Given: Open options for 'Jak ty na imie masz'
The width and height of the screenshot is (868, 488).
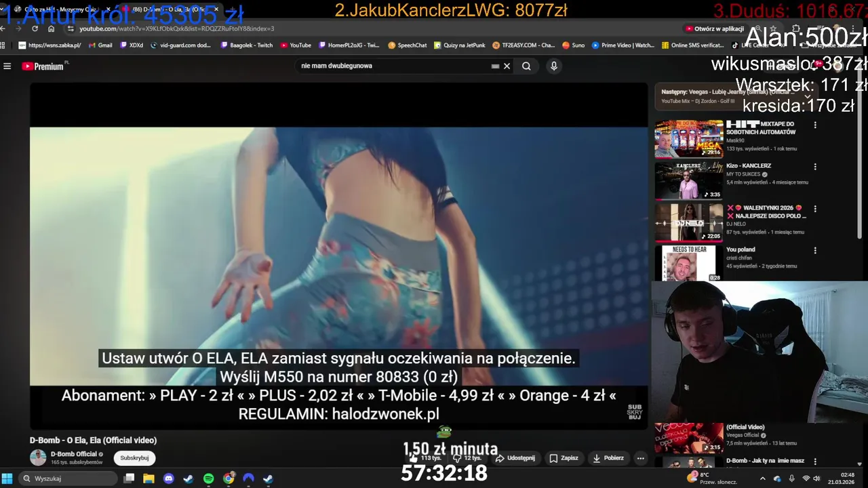Looking at the screenshot, I should click(x=815, y=462).
